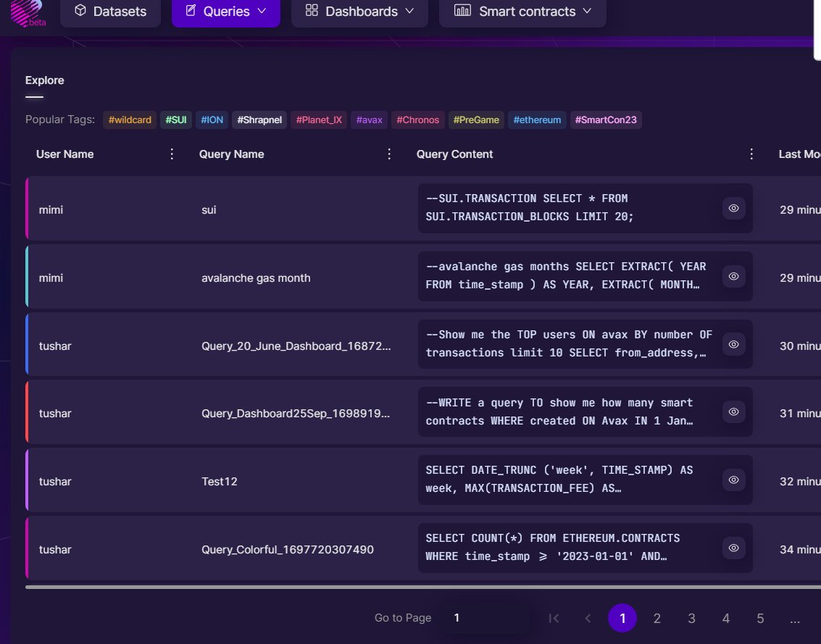
Task: Choose the #ethereum tag
Action: 537,120
